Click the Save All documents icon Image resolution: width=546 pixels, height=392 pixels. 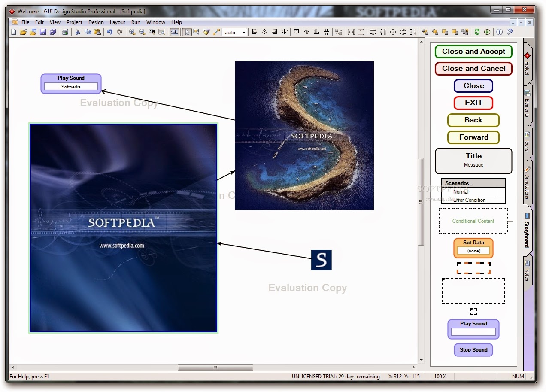[52, 32]
